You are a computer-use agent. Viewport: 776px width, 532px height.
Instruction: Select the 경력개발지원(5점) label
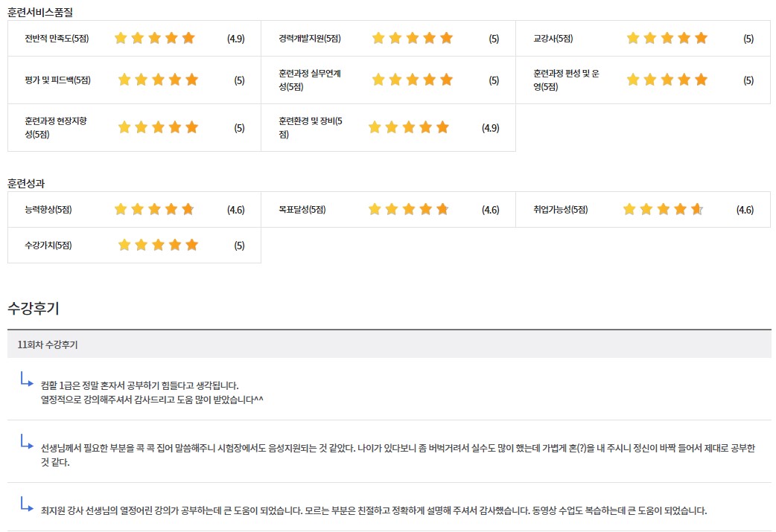point(310,39)
